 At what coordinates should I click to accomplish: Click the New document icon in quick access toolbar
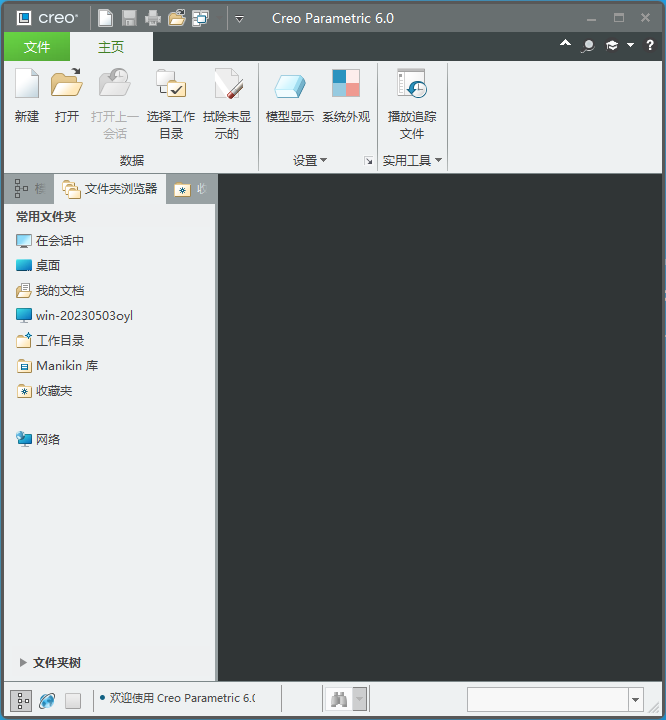coord(106,18)
